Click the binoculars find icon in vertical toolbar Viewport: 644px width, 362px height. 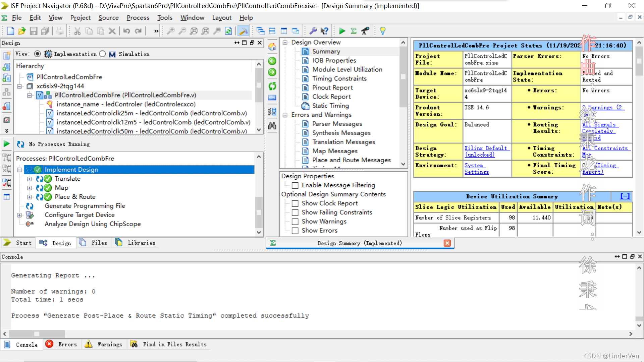(x=272, y=126)
